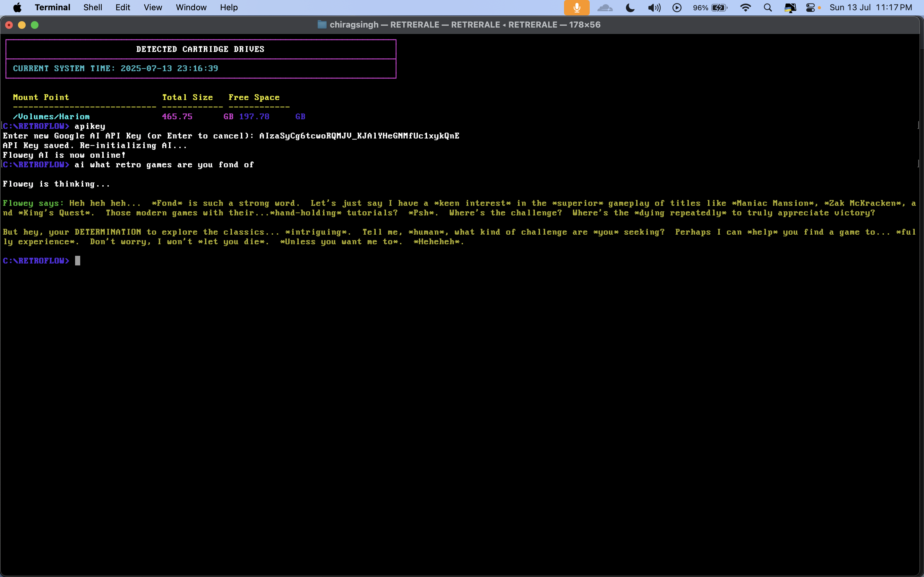Open the battery status menu
Screen dimensions: 924x577
coord(719,8)
